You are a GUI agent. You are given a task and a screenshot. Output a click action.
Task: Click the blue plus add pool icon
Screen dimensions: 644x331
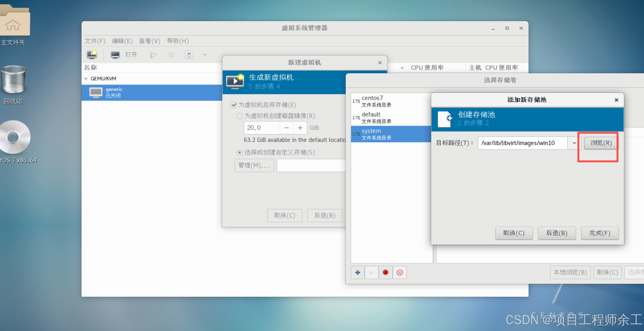click(357, 272)
